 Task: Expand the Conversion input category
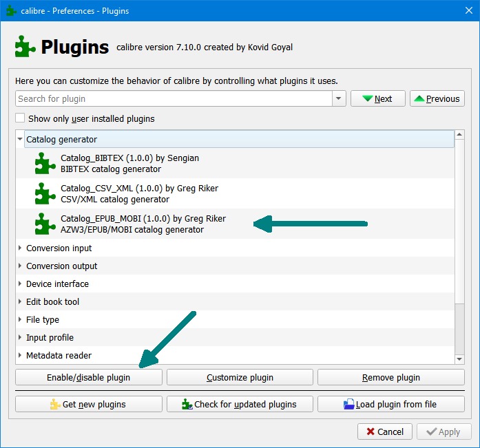(20, 248)
